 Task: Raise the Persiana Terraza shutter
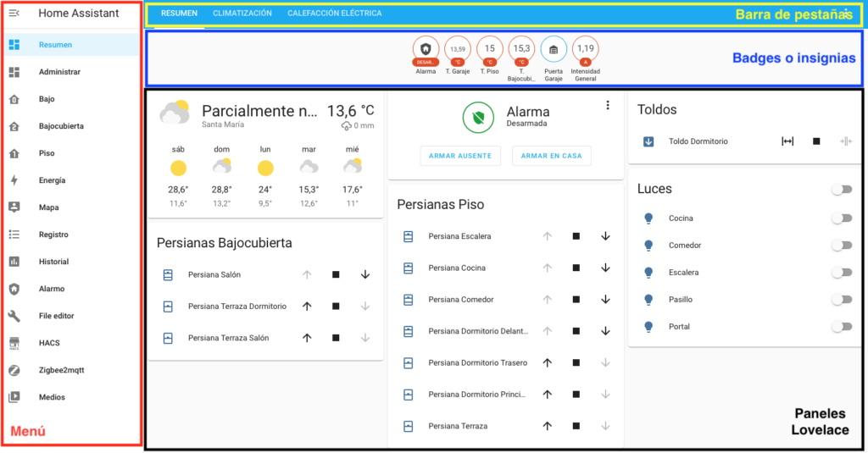[x=547, y=426]
